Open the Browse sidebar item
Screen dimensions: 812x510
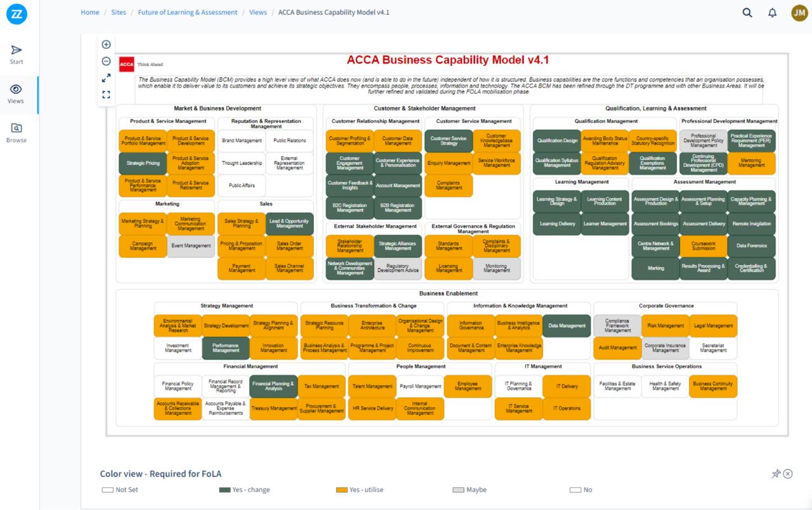pyautogui.click(x=16, y=133)
